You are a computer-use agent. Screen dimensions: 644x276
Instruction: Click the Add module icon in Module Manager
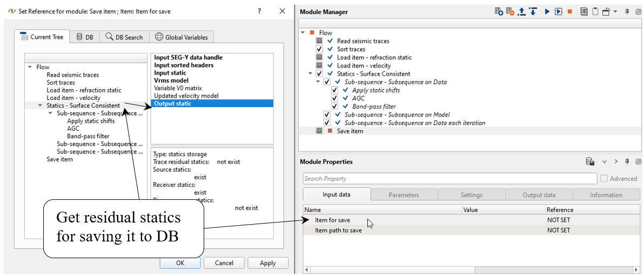499,11
